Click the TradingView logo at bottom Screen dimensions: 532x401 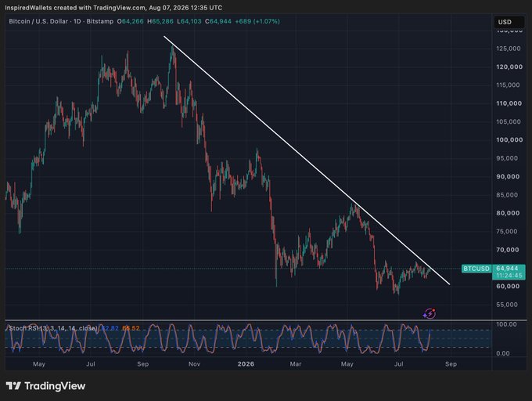click(x=46, y=386)
